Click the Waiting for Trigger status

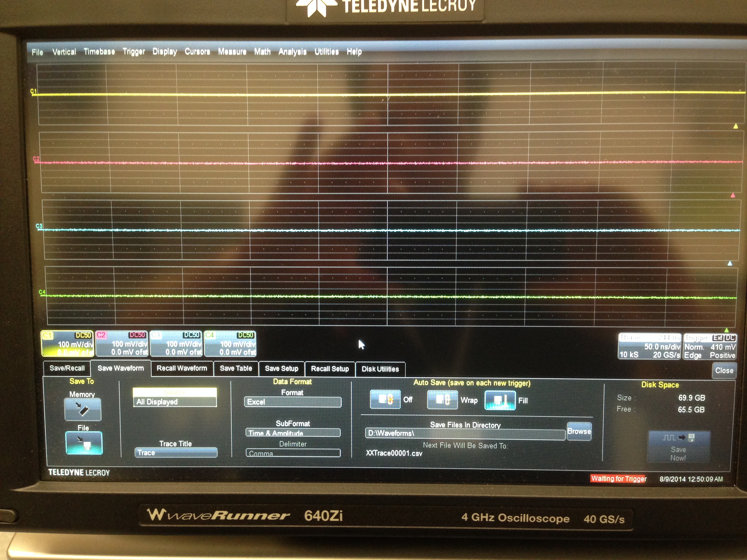click(x=619, y=478)
